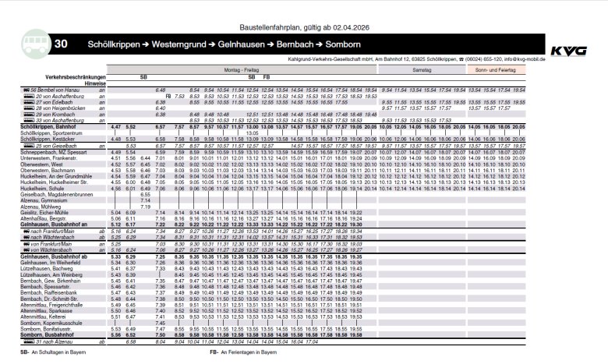Image resolution: width=608 pixels, height=364 pixels.
Task: Click the train icon for nach Frankfurt/Main
Action: (x=26, y=232)
